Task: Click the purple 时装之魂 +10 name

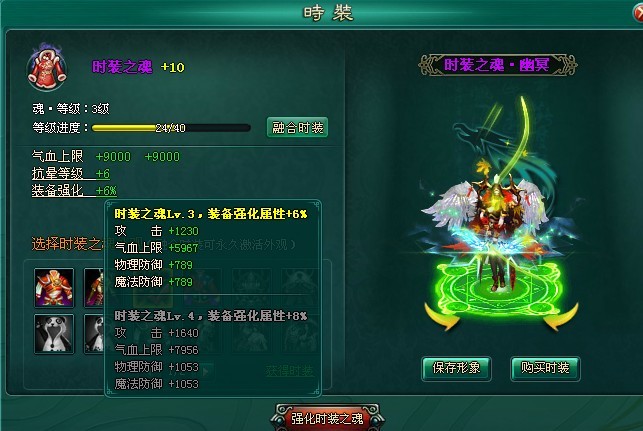Action: 138,67
